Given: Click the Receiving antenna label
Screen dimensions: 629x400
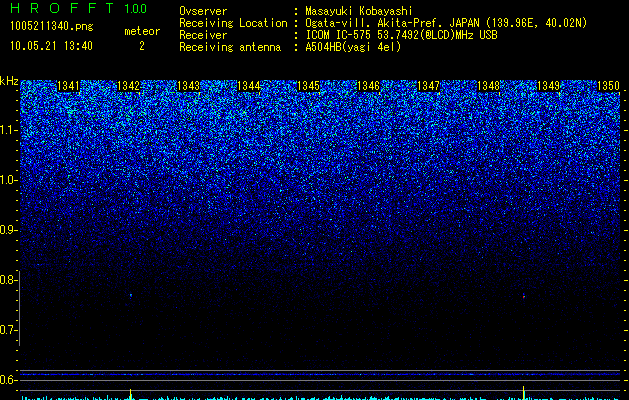Looking at the screenshot, I should tap(230, 47).
